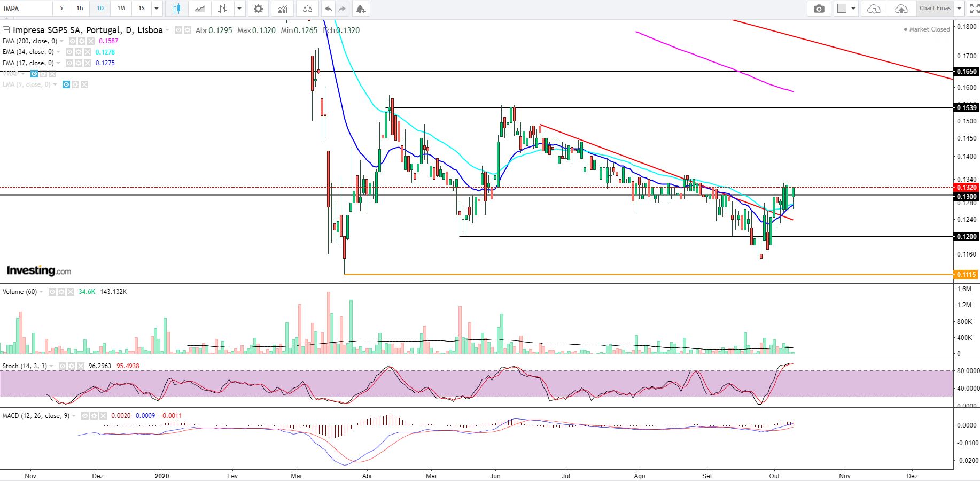This screenshot has width=980, height=481.
Task: Select the 5 minute timeframe
Action: [61, 9]
